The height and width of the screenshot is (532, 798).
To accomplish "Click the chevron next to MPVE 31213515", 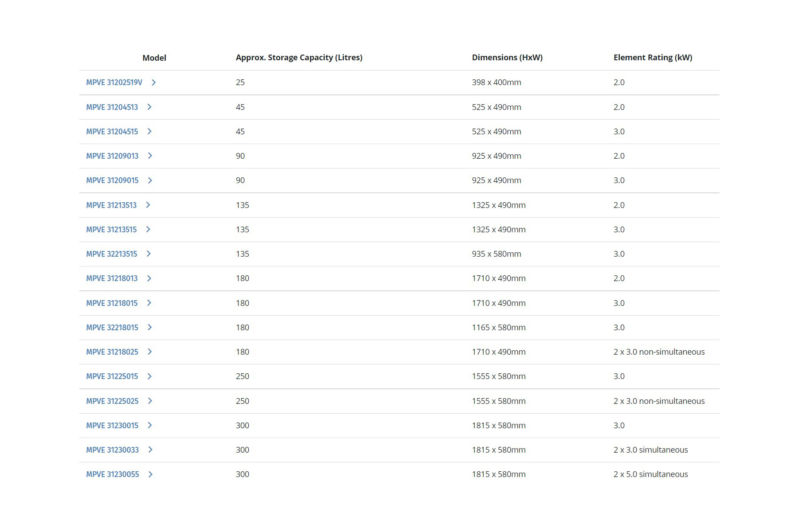I will pos(148,230).
